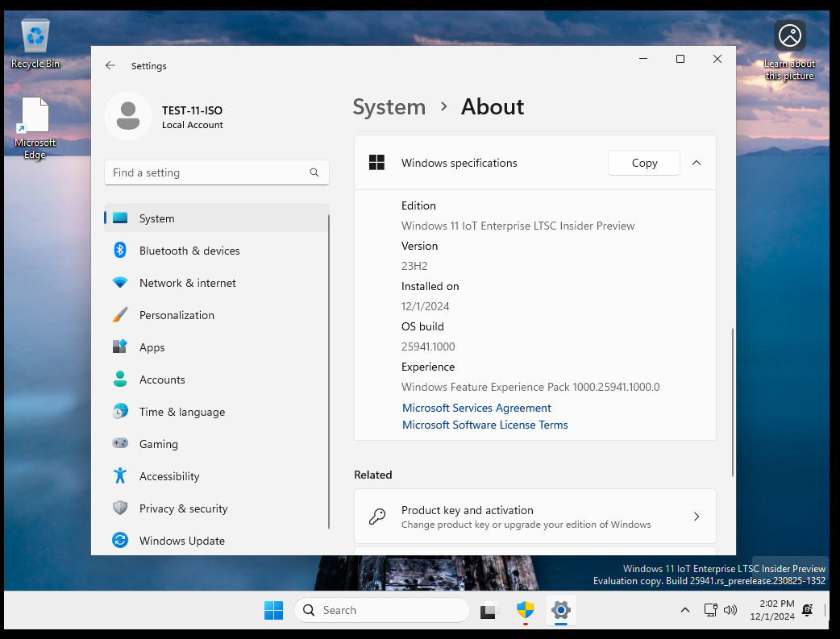Open Gaming settings

pyautogui.click(x=216, y=443)
